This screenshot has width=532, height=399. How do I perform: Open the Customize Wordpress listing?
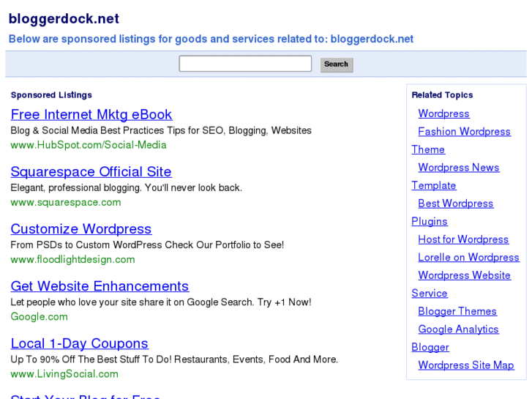click(x=81, y=229)
